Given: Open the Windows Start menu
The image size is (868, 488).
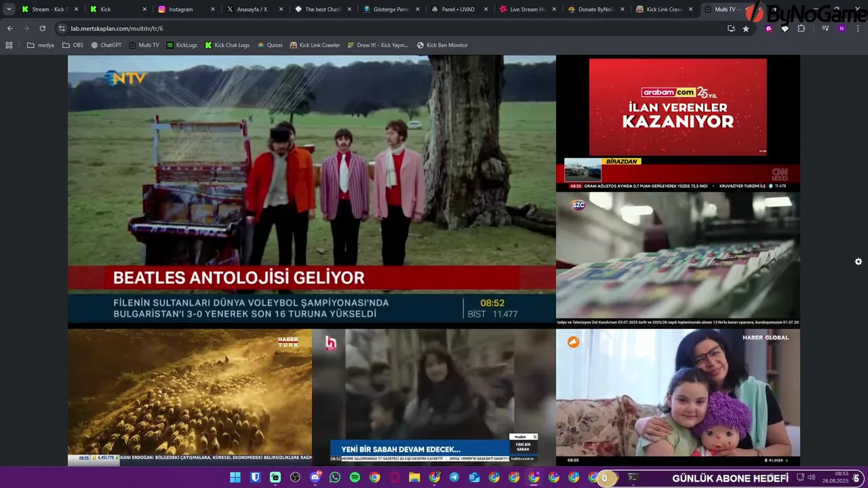Looking at the screenshot, I should tap(235, 478).
